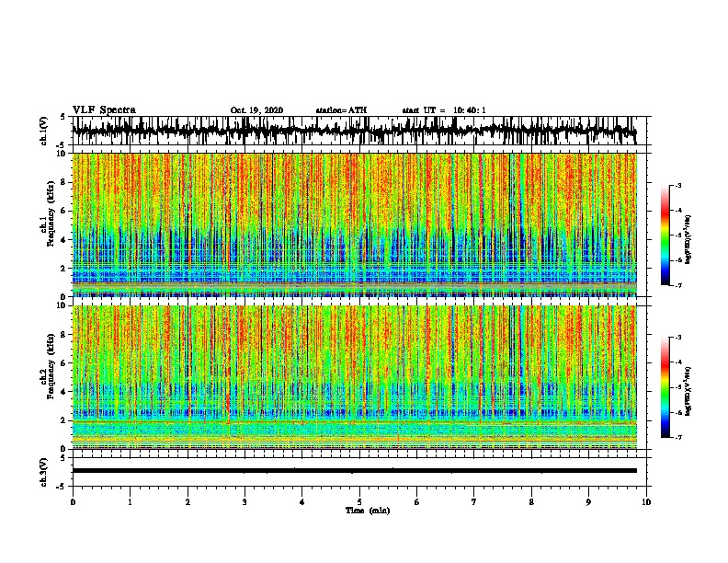The height and width of the screenshot is (563, 728).
Task: Click the '3' minute tick label
Action: (245, 502)
